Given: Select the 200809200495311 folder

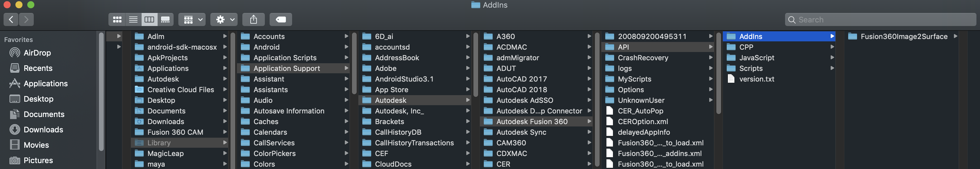Looking at the screenshot, I should [657, 36].
